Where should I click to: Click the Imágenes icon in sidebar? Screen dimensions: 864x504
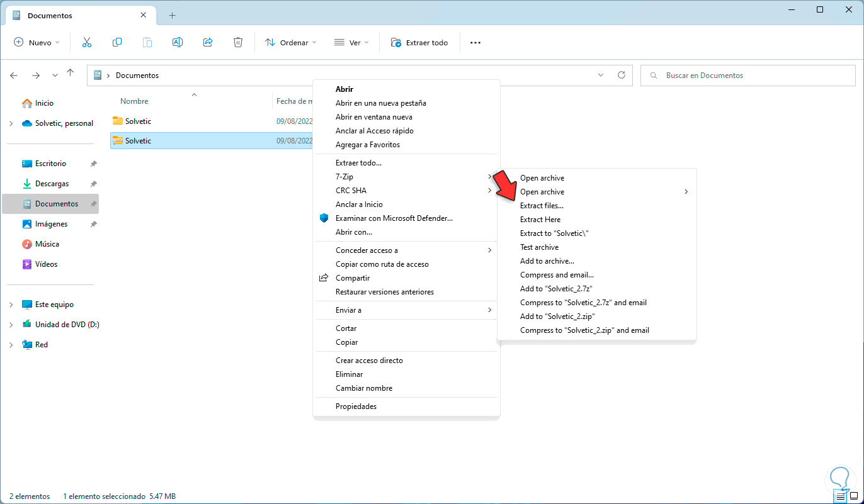pos(27,224)
